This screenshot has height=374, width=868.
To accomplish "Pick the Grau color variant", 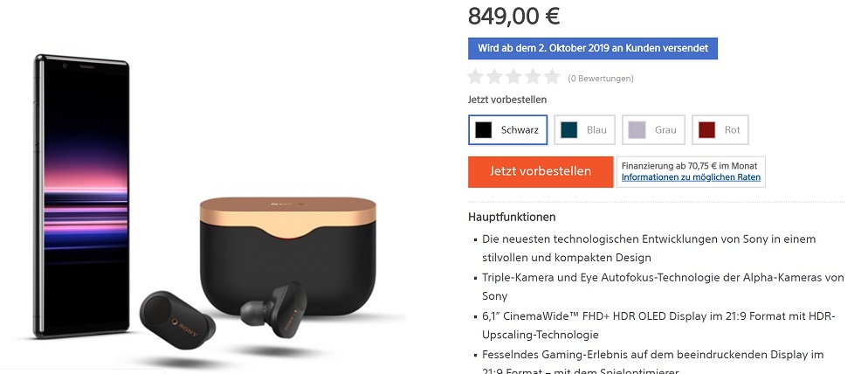I will click(653, 130).
